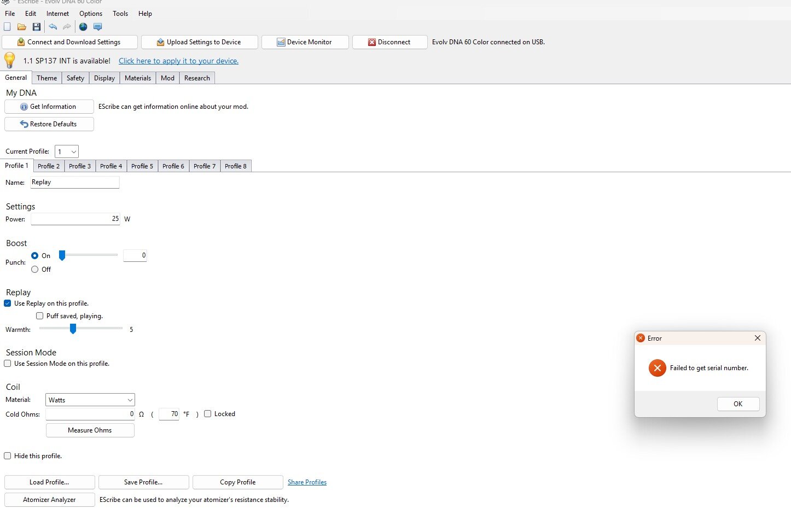Toggle Use Replay on this profile checkbox

point(8,303)
